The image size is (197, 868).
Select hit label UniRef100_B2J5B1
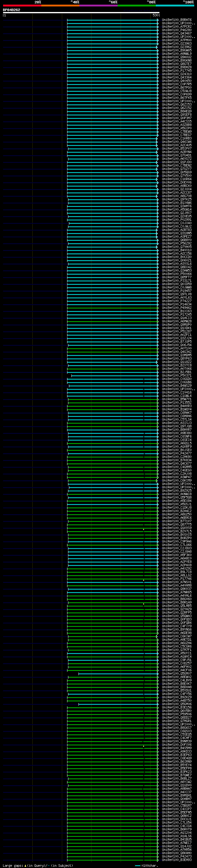coord(177,372)
